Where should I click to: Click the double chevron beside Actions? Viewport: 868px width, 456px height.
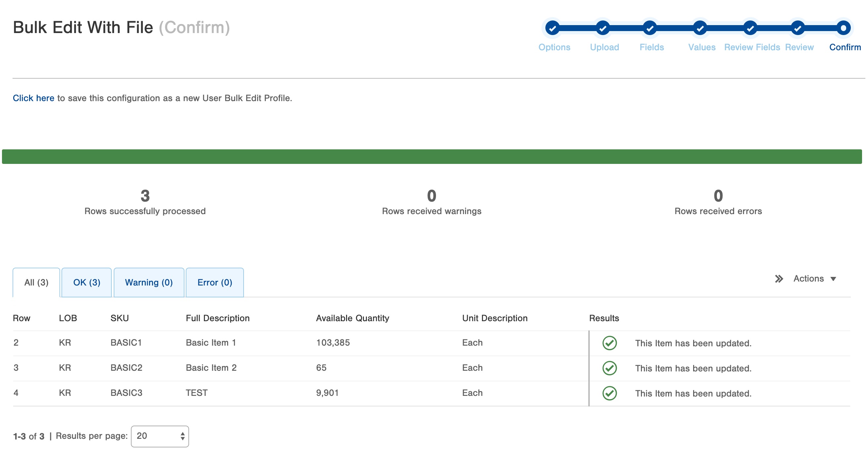pos(778,279)
